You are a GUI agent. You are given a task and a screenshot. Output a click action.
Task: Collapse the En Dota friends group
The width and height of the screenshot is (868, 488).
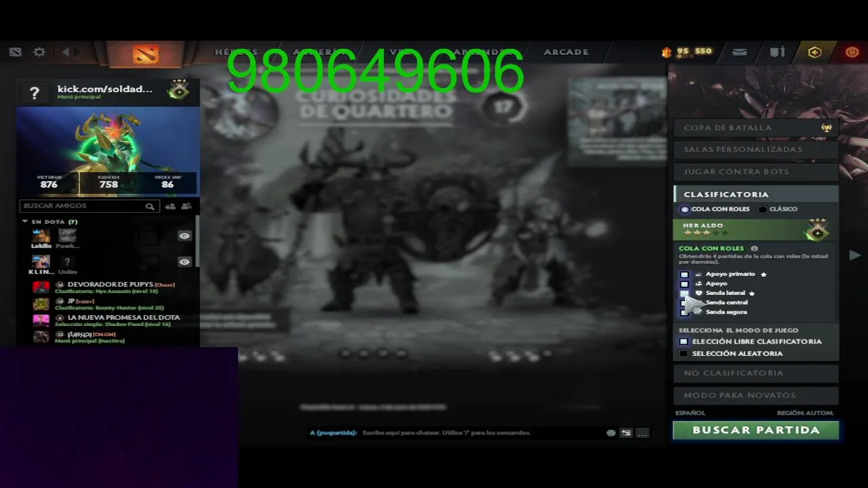[25, 222]
